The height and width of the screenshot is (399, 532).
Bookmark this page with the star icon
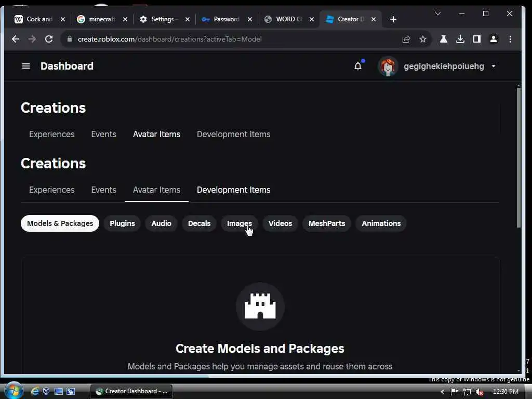click(x=423, y=39)
